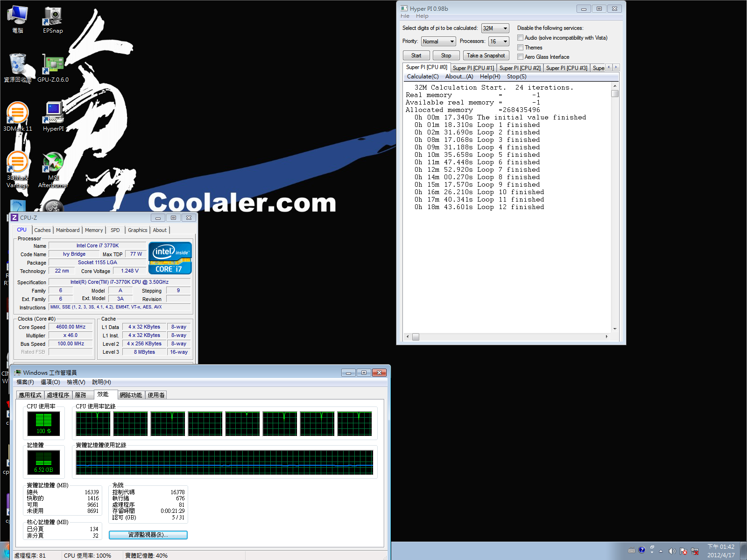Viewport: 747px width, 560px height.
Task: Open Task Manager 選項(O) menu
Action: tap(50, 382)
